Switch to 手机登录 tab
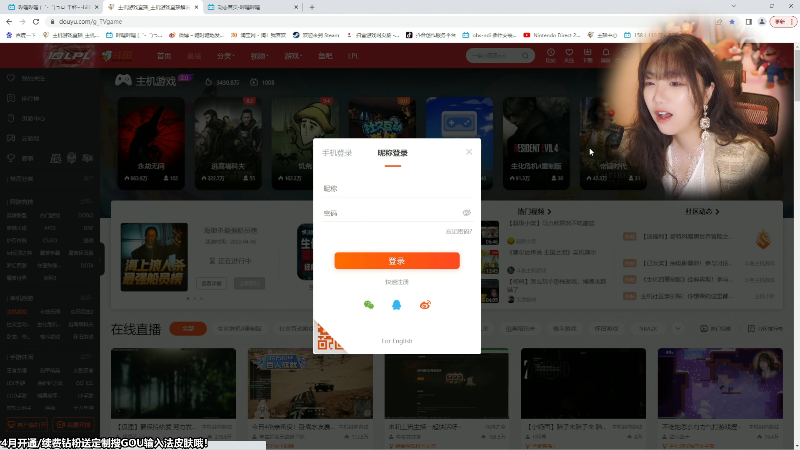The image size is (800, 450). [x=337, y=153]
